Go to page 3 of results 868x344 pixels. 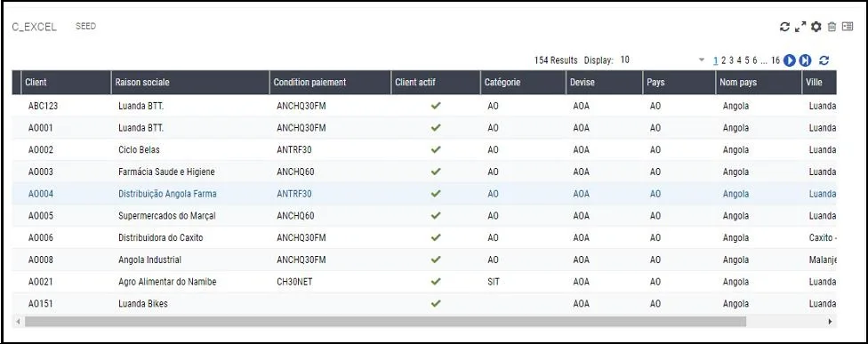[731, 60]
